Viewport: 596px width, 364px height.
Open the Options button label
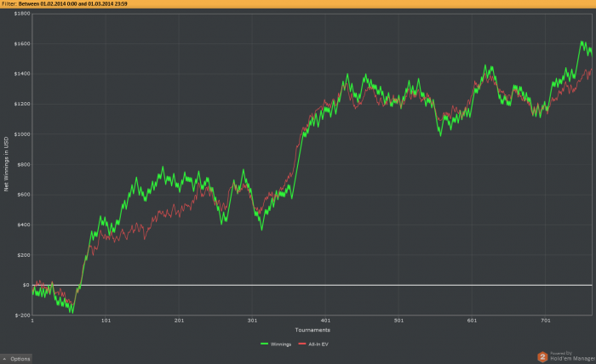click(20, 359)
